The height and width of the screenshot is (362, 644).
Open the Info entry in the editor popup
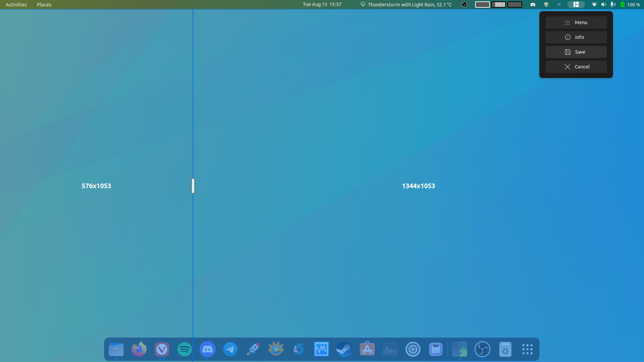pyautogui.click(x=576, y=37)
